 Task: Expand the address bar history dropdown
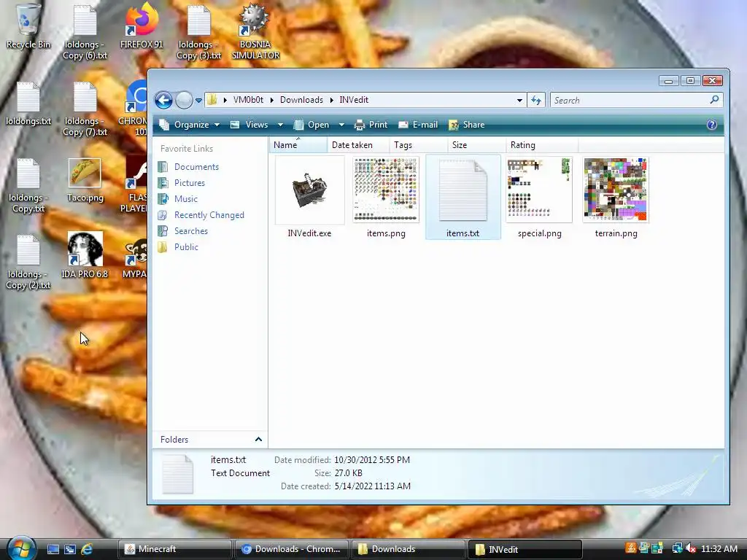519,101
